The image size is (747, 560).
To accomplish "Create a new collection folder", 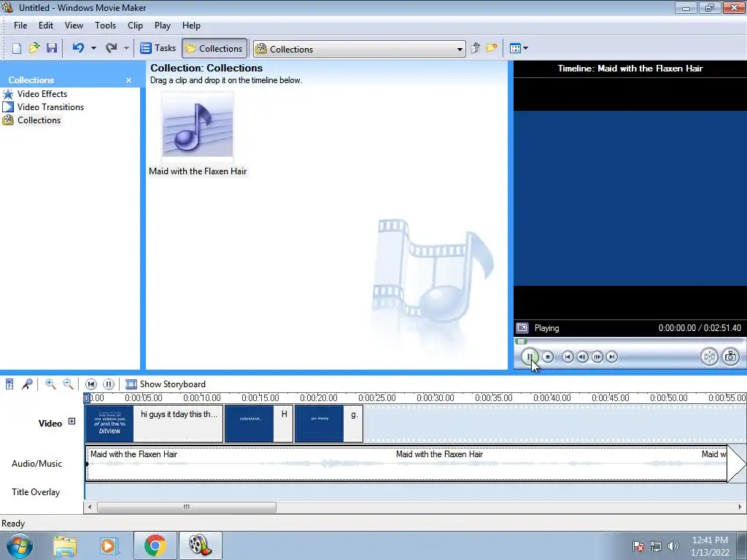I will [x=492, y=48].
